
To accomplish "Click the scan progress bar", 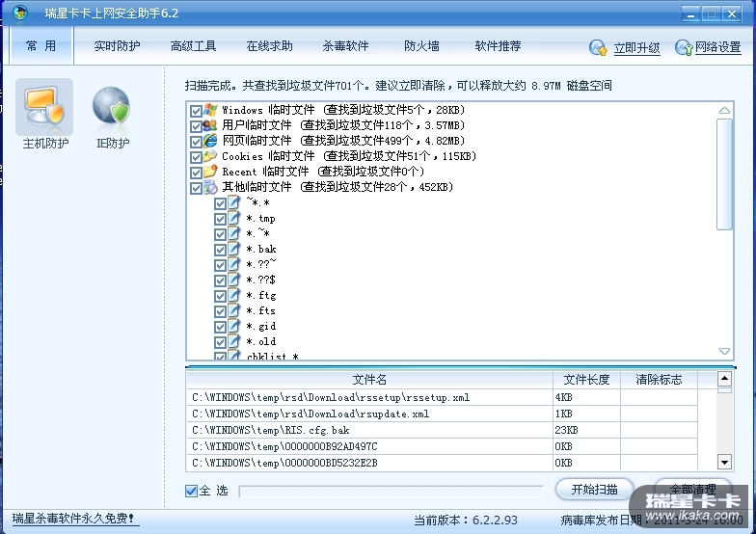I will (x=391, y=492).
